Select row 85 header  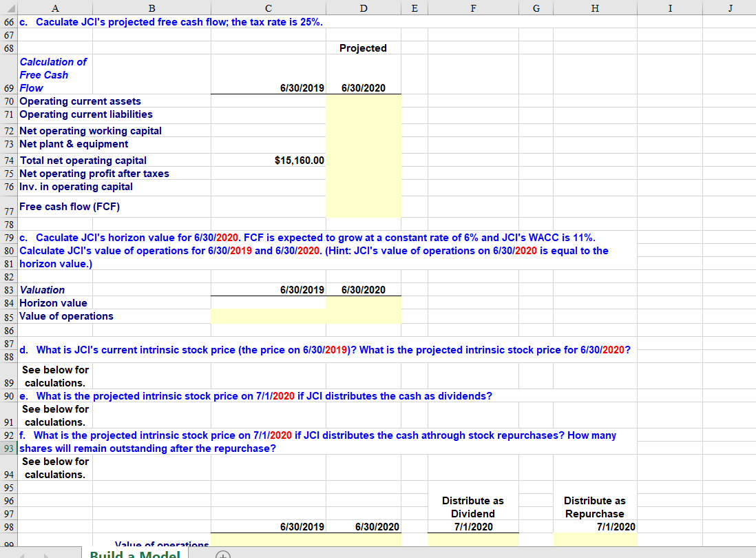pyautogui.click(x=9, y=317)
